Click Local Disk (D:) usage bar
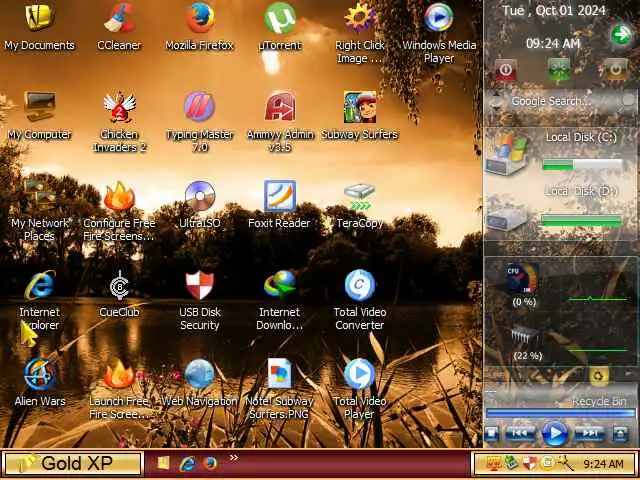Image resolution: width=640 pixels, height=480 pixels. [581, 221]
